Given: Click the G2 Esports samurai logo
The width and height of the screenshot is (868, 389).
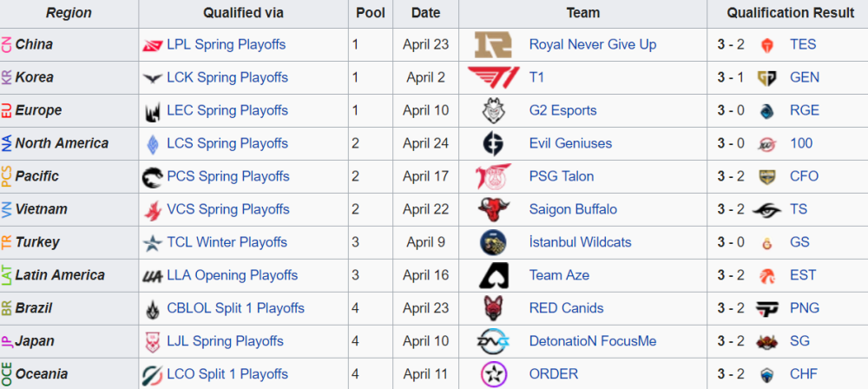Looking at the screenshot, I should [494, 110].
